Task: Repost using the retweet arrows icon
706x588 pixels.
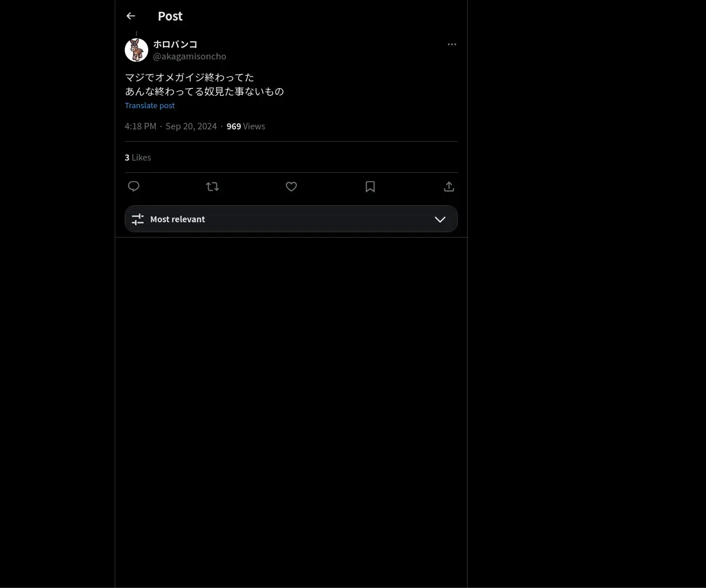Action: 212,186
